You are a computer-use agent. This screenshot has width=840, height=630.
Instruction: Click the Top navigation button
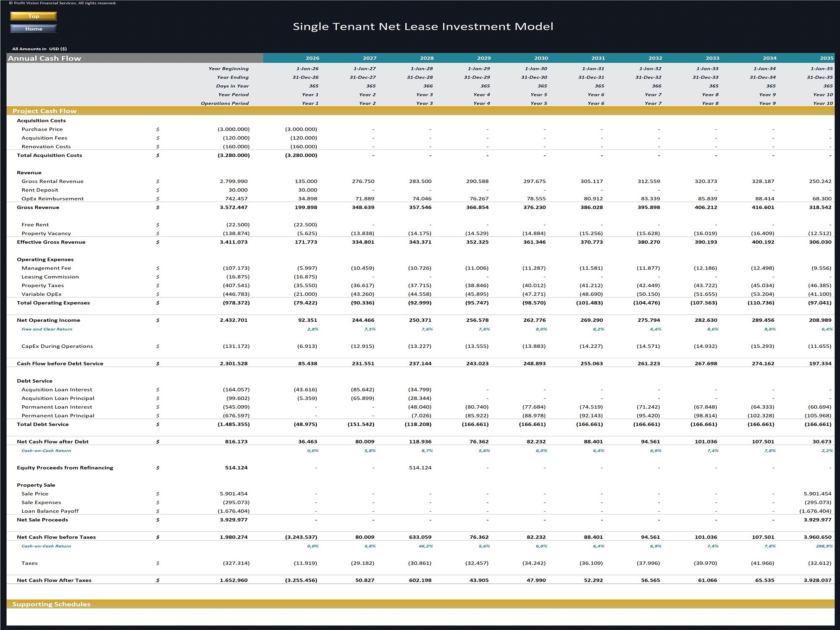33,16
